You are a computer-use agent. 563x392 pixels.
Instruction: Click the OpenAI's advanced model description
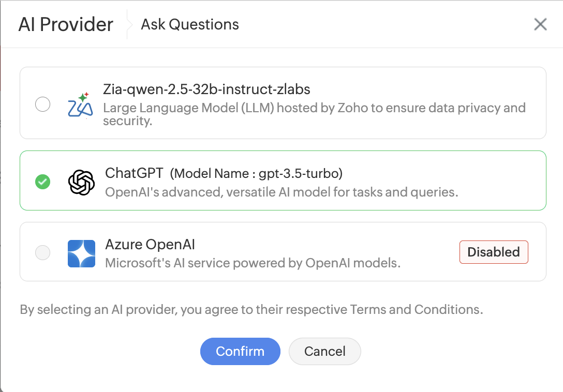pos(281,192)
